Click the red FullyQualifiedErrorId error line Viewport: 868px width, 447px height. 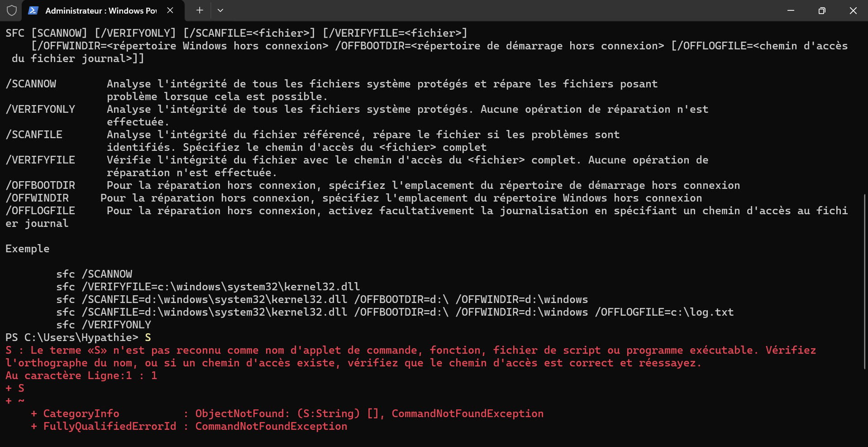(189, 426)
